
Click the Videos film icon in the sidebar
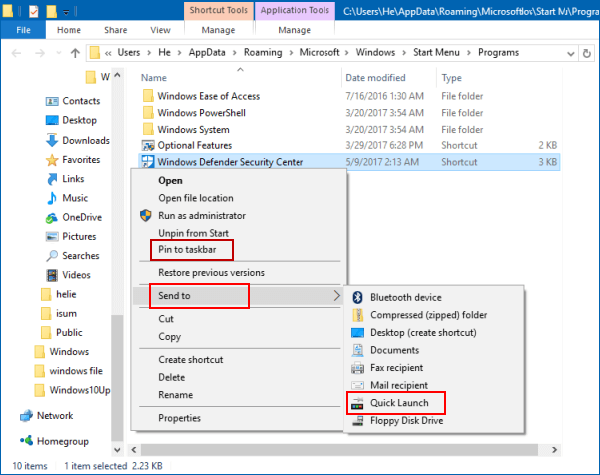(52, 275)
